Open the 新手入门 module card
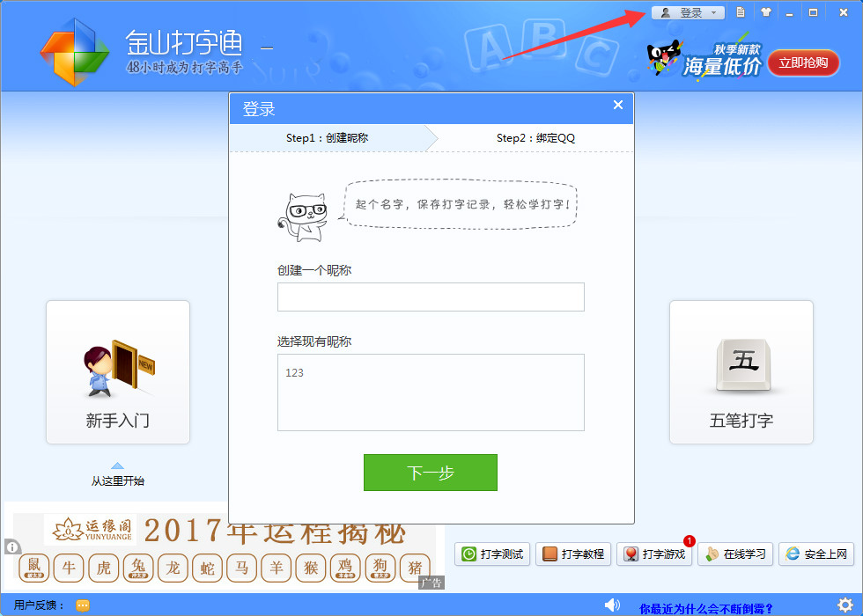Image resolution: width=863 pixels, height=616 pixels. [118, 371]
